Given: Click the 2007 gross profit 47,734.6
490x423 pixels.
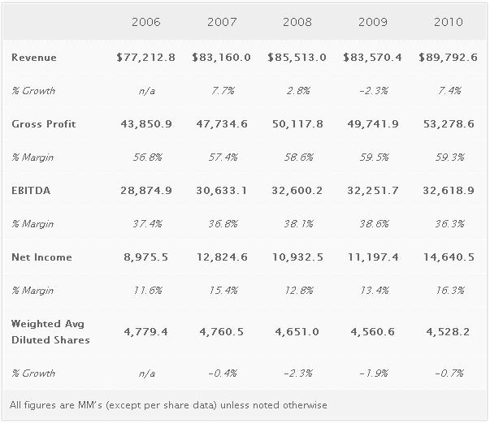Looking at the screenshot, I should pos(222,124).
